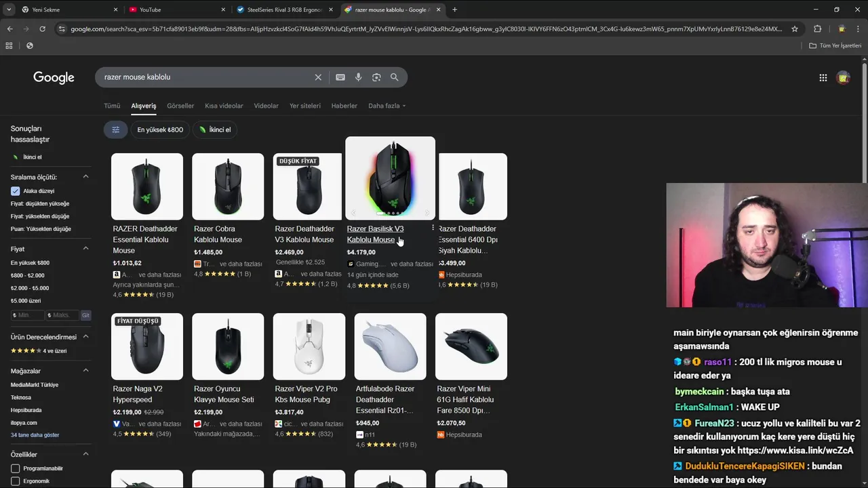
Task: Open the Chrome extensions puzzle icon
Action: click(817, 29)
